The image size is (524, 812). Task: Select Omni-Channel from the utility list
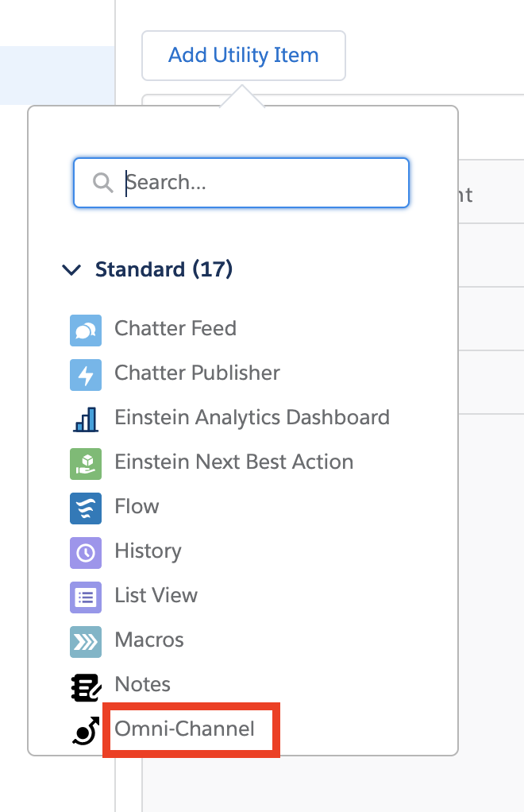tap(185, 729)
